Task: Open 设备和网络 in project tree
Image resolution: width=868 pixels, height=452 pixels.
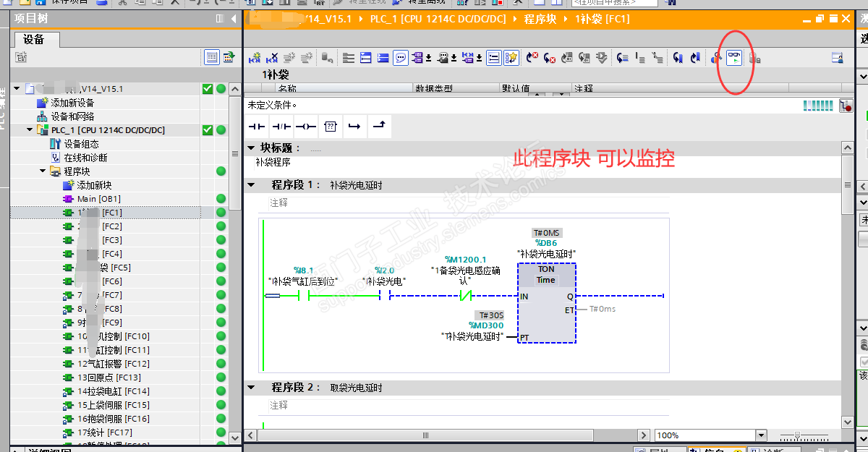Action: pyautogui.click(x=72, y=116)
